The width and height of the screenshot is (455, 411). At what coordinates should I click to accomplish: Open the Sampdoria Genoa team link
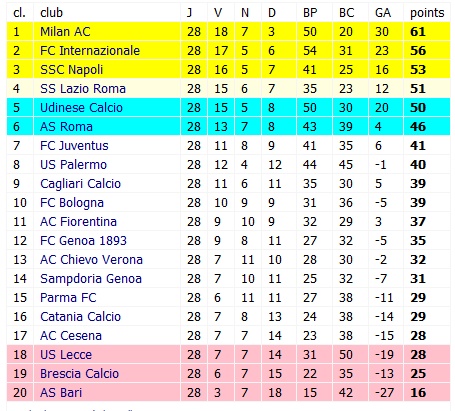click(91, 279)
